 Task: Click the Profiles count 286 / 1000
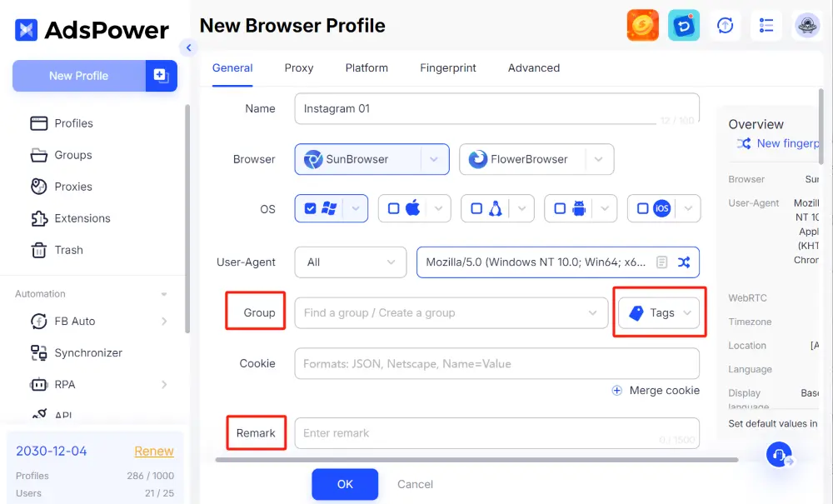pyautogui.click(x=150, y=476)
